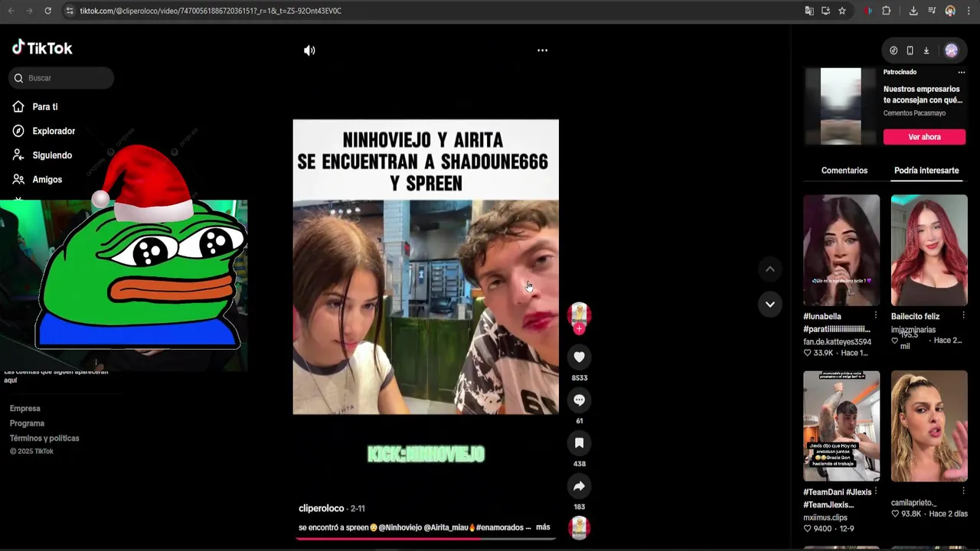This screenshot has width=980, height=551.
Task: Click the Buscar search field
Action: (x=61, y=78)
